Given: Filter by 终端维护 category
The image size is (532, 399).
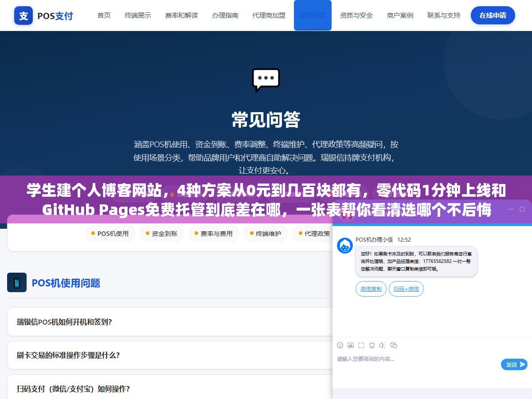Looking at the screenshot, I should (266, 234).
